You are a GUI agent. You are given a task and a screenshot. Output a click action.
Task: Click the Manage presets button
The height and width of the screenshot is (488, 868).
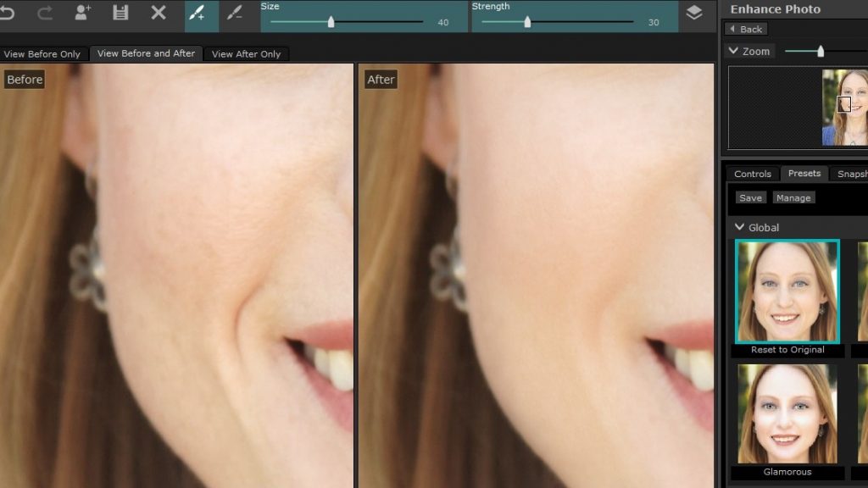tap(793, 197)
